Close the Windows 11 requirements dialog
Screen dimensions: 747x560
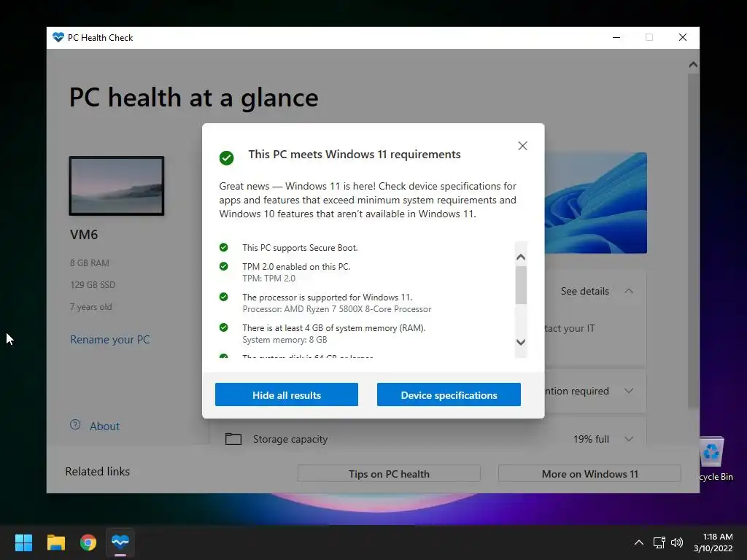pos(522,146)
